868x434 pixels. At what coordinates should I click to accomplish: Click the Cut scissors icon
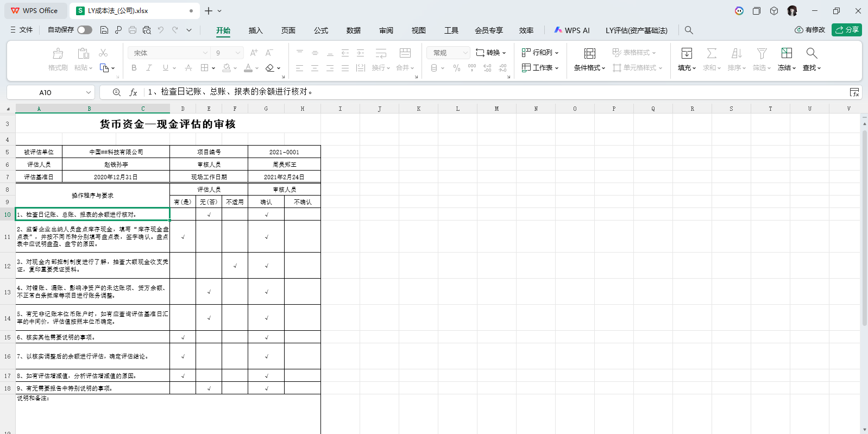click(x=103, y=53)
